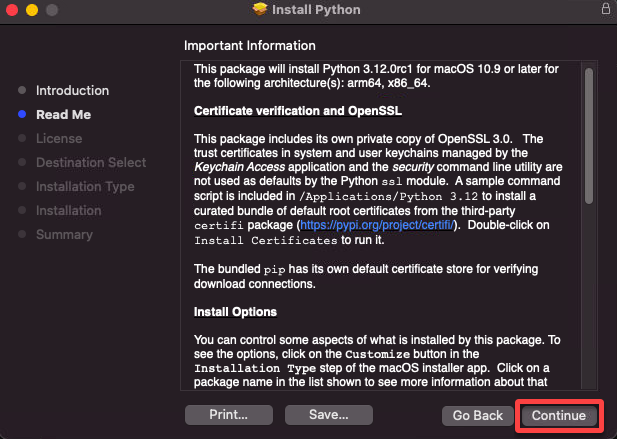Click the package icon beside Install Python
617x439 pixels.
(260, 9)
